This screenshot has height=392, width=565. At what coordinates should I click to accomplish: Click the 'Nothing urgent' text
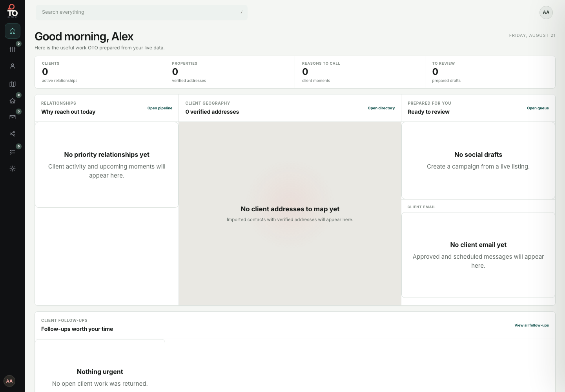(x=100, y=372)
